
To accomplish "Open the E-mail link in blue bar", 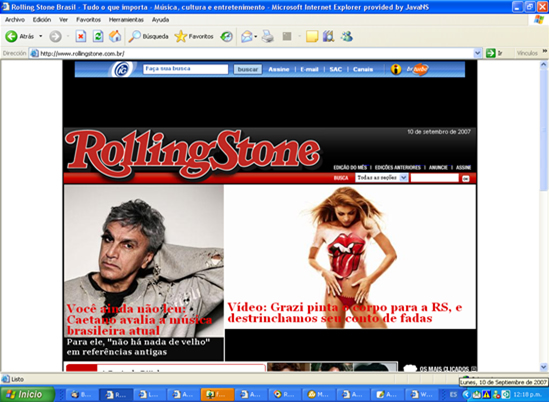I will (x=309, y=69).
